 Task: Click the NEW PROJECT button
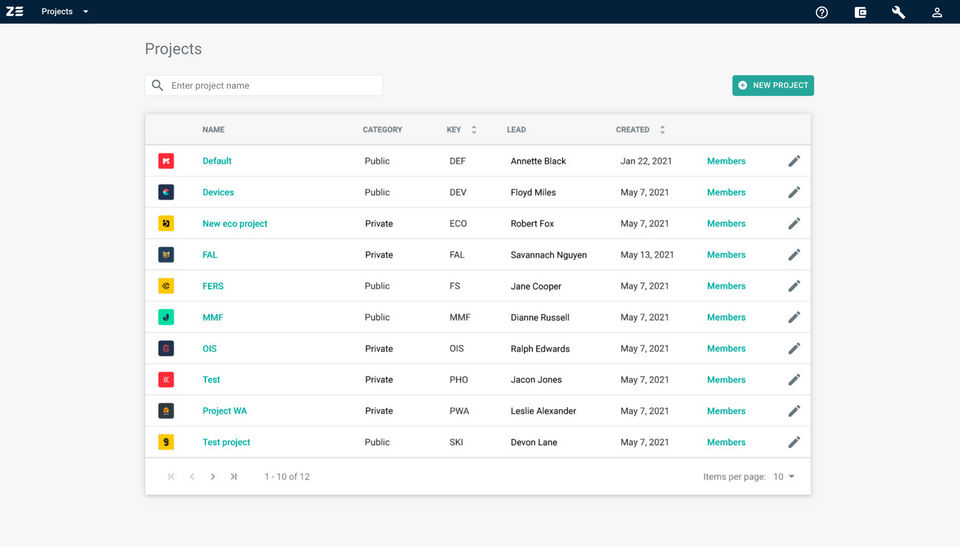[773, 86]
